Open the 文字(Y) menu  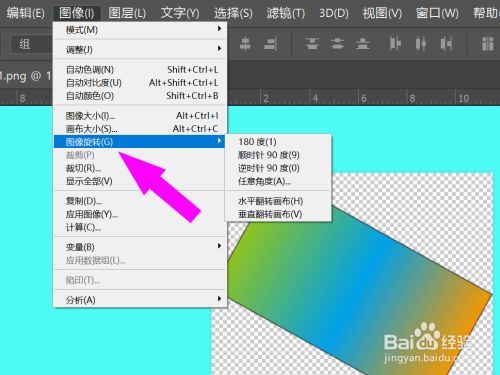click(x=180, y=13)
